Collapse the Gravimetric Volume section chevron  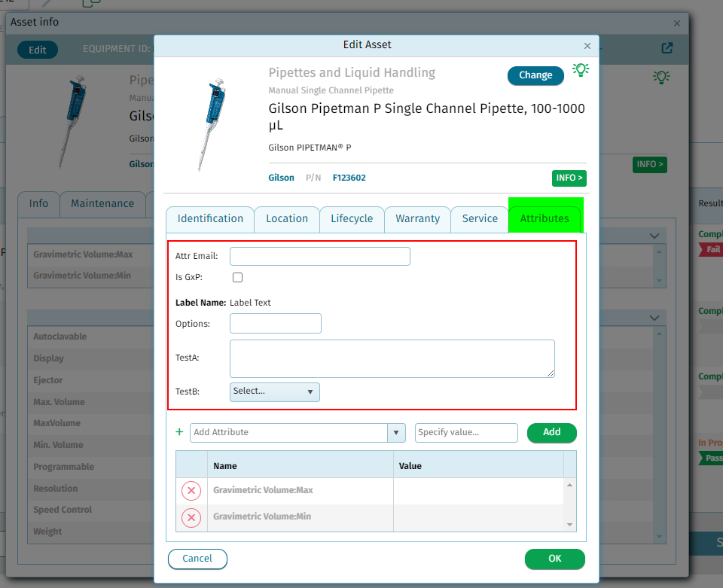click(x=654, y=236)
